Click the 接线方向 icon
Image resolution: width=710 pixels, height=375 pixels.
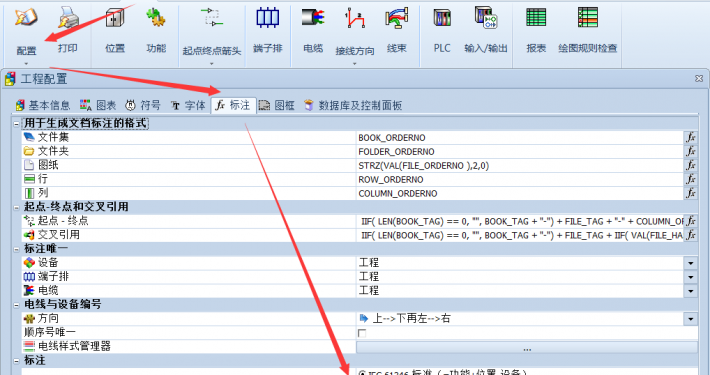pos(355,18)
